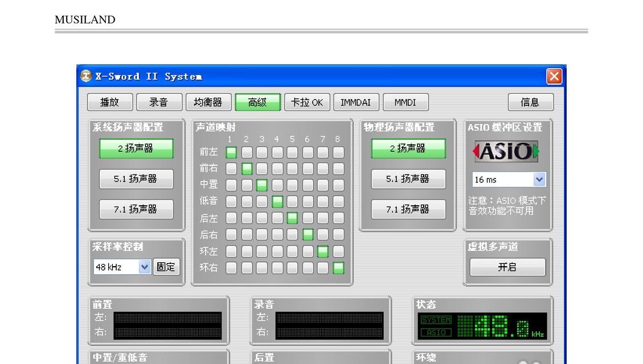The image size is (643, 364).
Task: Select 5.1 扬声器 under 系统扬声器配置
Action: click(x=136, y=179)
